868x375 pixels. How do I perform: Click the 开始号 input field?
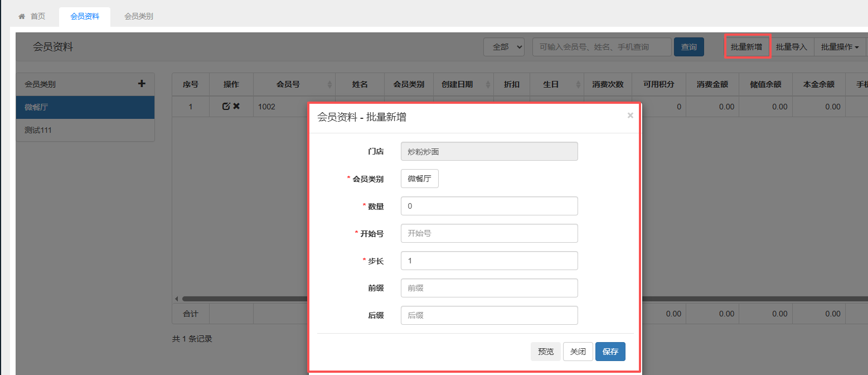click(489, 233)
